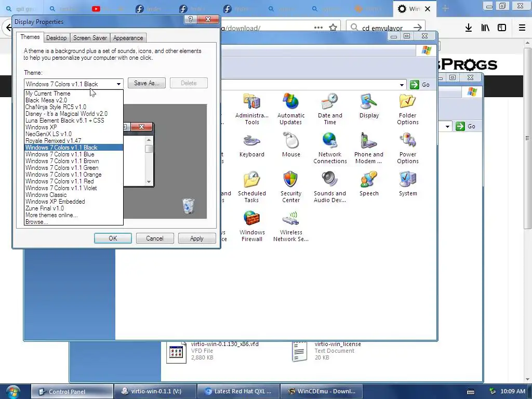Screen dimensions: 532x399
Task: Click Cancel in Display Properties
Action: tap(155, 238)
